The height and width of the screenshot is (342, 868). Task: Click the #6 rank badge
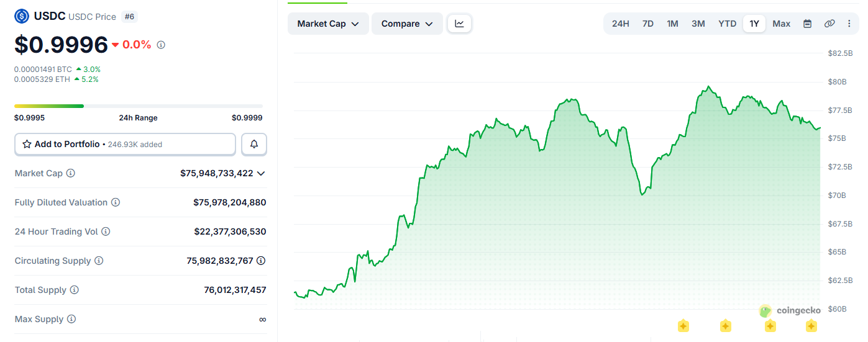[129, 17]
